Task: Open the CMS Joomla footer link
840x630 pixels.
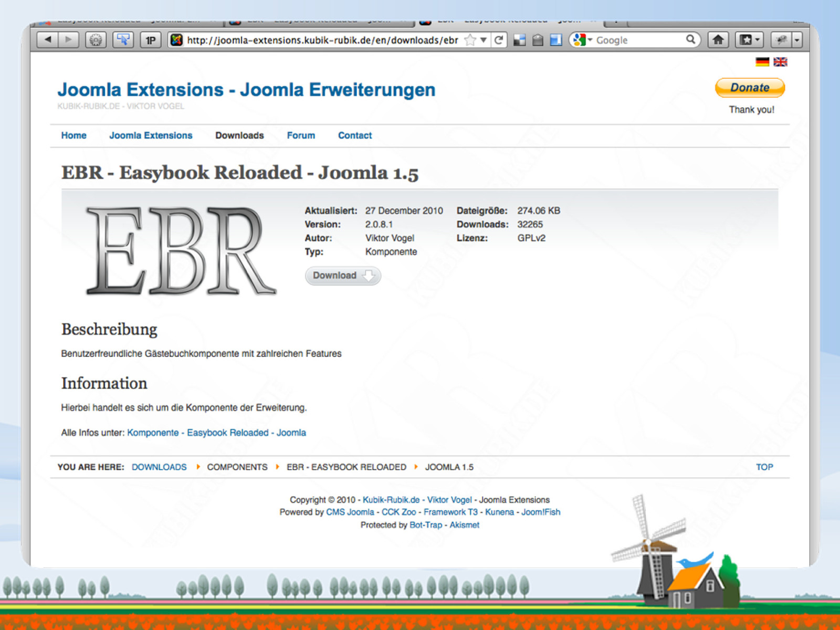Action: [350, 512]
